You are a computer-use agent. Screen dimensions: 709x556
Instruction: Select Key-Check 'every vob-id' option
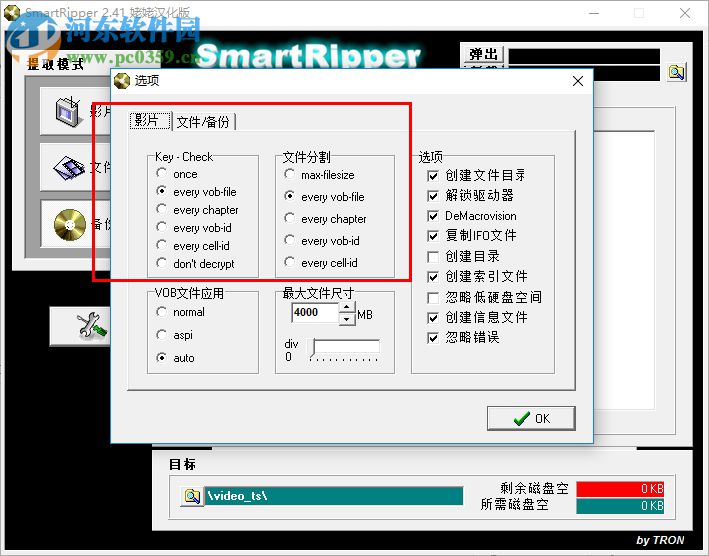point(161,227)
